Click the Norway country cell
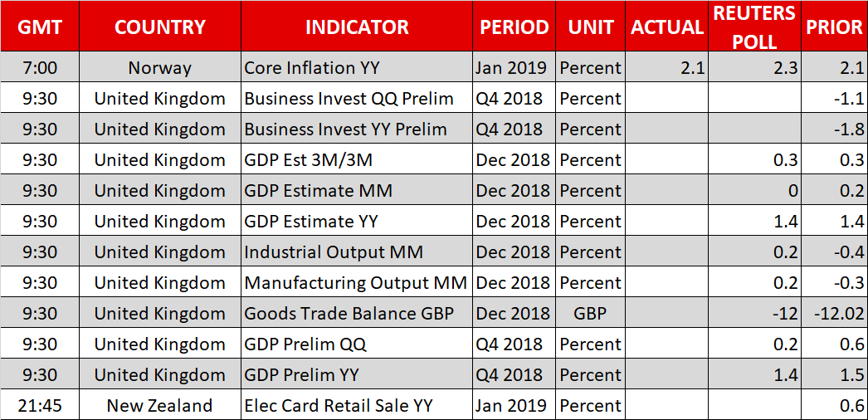This screenshot has height=420, width=868. (159, 68)
